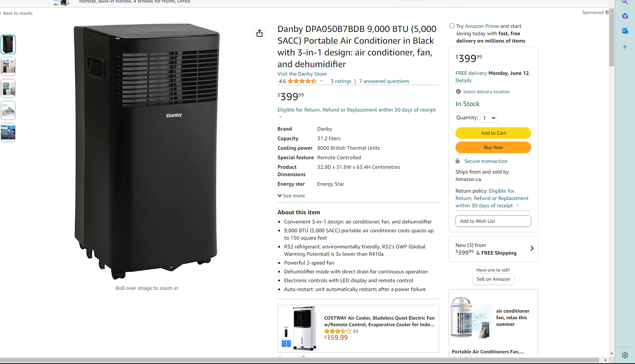Go back to results link
Viewport: 635px width, 364px height.
[18, 13]
